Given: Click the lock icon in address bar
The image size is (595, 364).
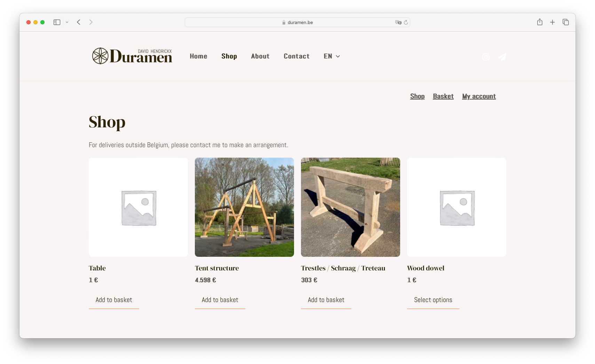Looking at the screenshot, I should (284, 22).
